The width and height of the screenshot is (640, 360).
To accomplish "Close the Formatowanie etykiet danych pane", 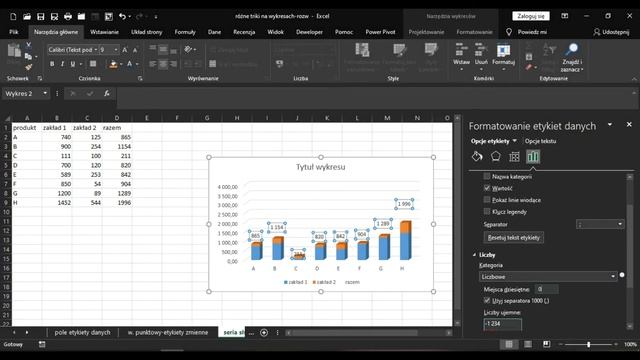I will pos(629,124).
